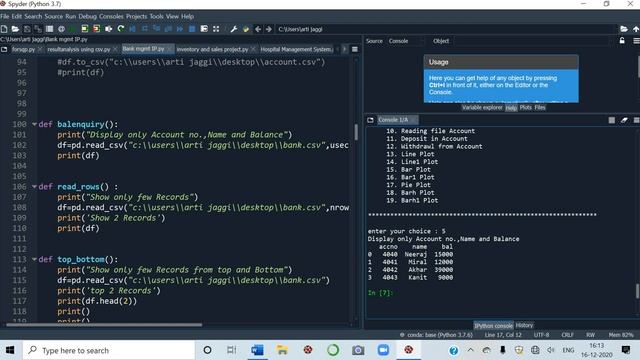Click the UTF-8 encoding status entry
The image size is (640, 360).
click(542, 335)
